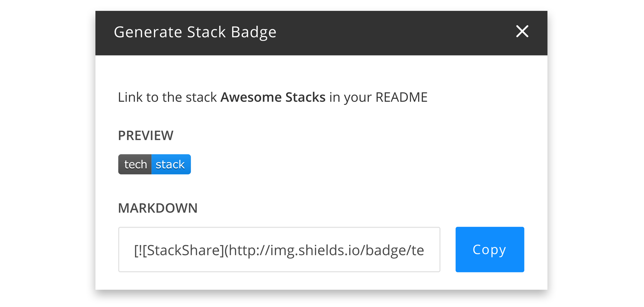Click the MARKDOWN section label
The image size is (644, 307).
click(158, 208)
